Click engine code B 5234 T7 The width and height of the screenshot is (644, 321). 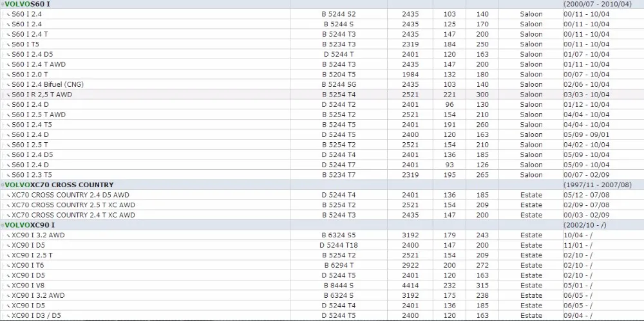339,175
